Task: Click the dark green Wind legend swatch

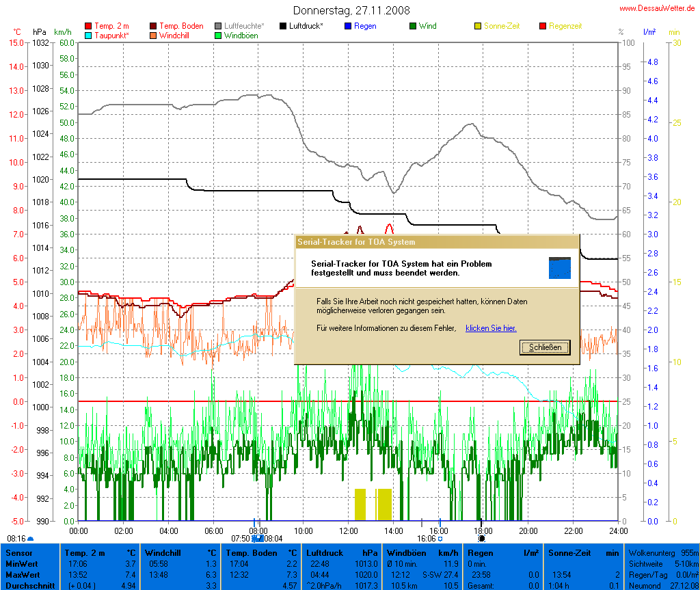Action: [413, 26]
